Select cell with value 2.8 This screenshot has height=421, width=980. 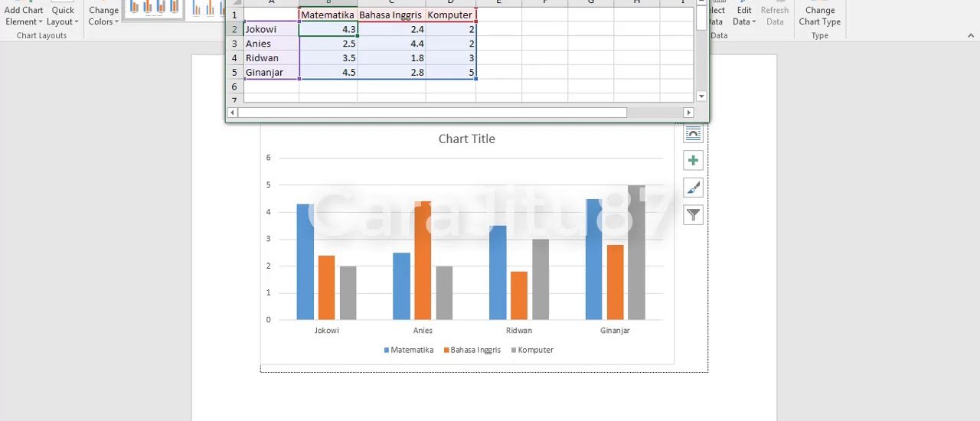pyautogui.click(x=391, y=73)
